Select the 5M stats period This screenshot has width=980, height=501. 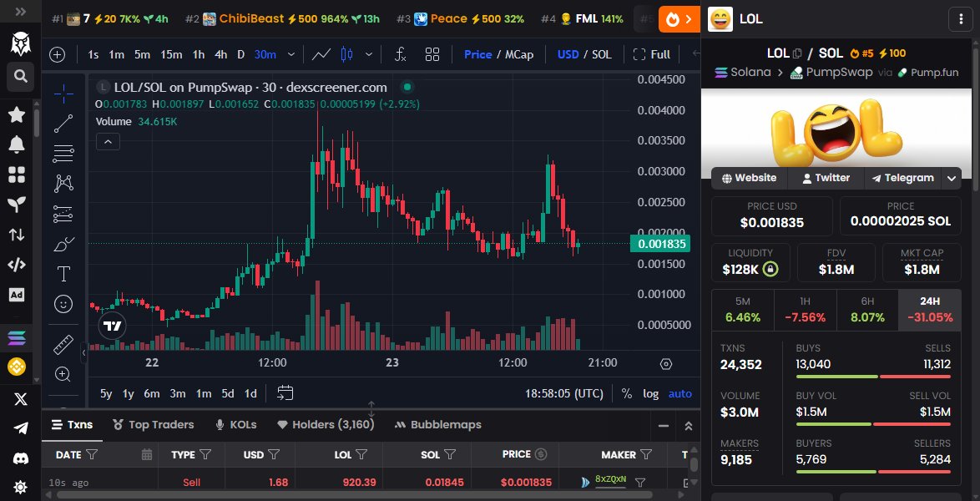click(x=742, y=311)
